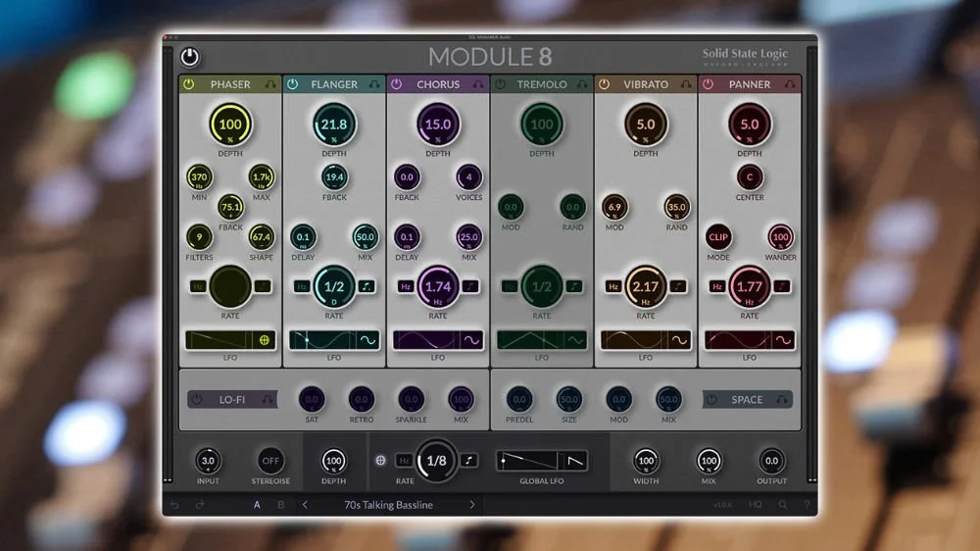Open Vibrato LFO waveform selector
The width and height of the screenshot is (980, 551).
pos(679,340)
